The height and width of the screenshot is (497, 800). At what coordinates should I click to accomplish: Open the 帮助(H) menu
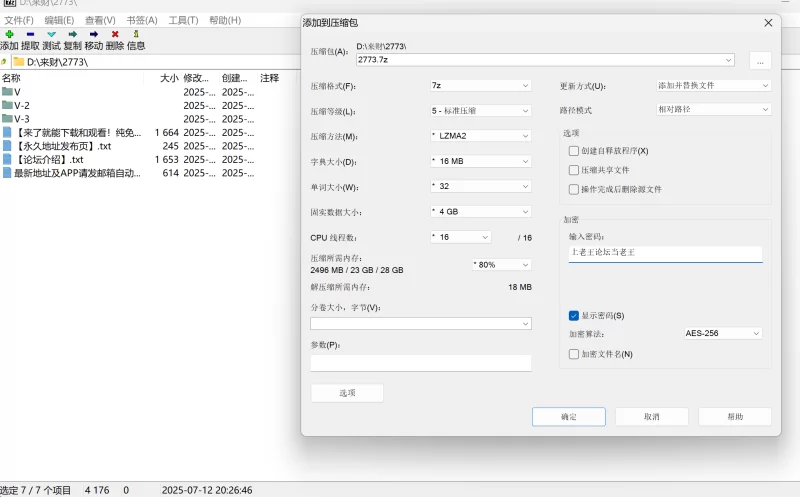(x=225, y=20)
